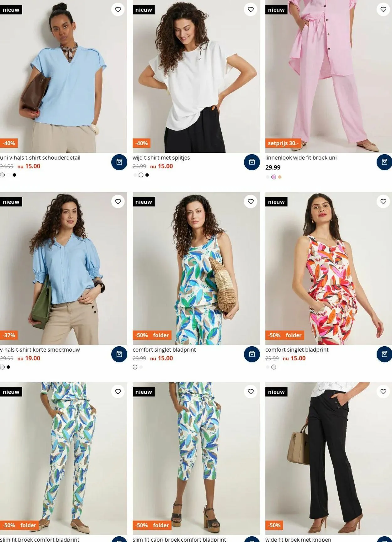Add wijd t-shirt met splitjes to bag
This screenshot has height=542, width=392.
coord(252,162)
